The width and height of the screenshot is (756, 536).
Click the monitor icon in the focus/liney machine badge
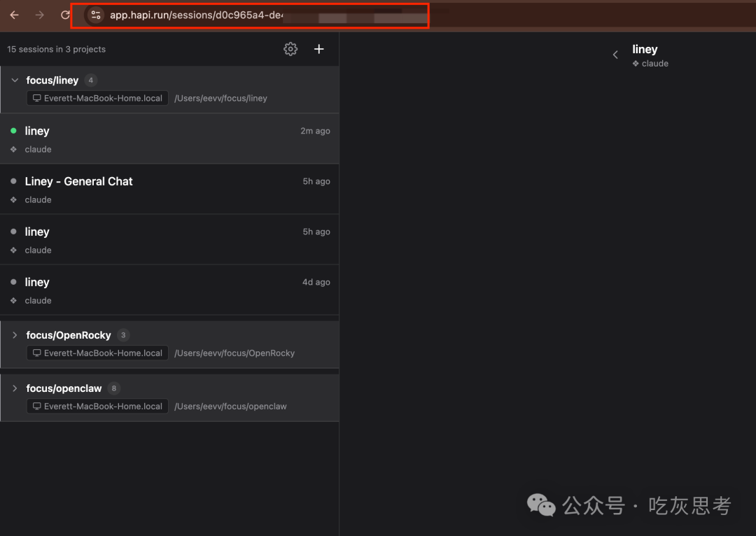pyautogui.click(x=36, y=99)
